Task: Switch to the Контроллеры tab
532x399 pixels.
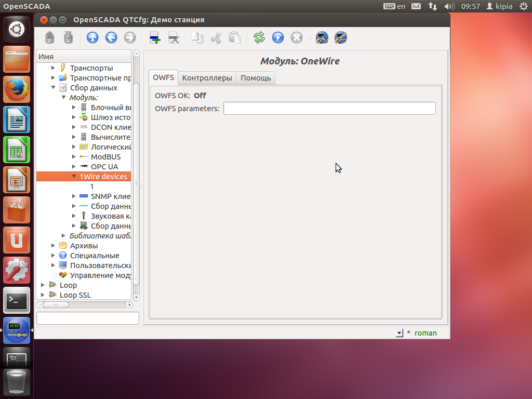Action: pos(207,78)
